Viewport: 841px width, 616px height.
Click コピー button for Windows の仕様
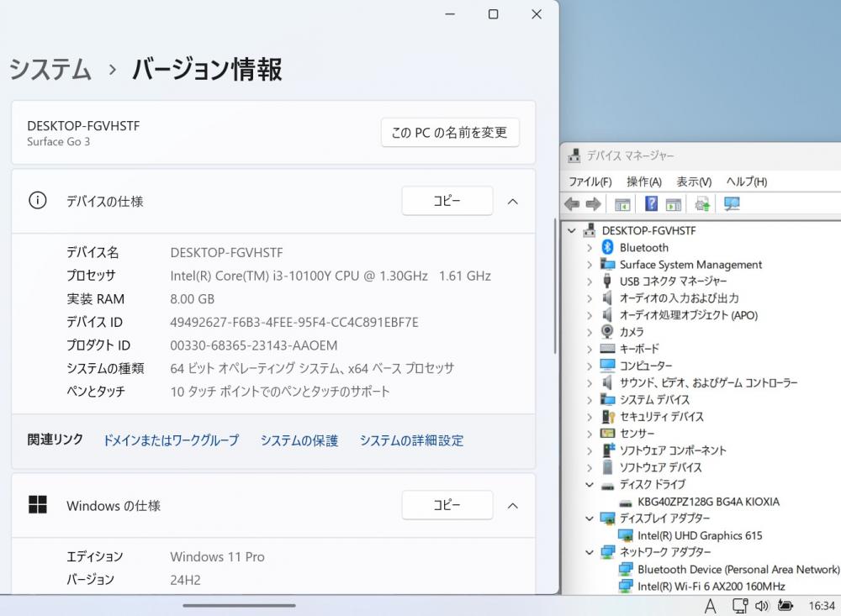click(x=447, y=504)
